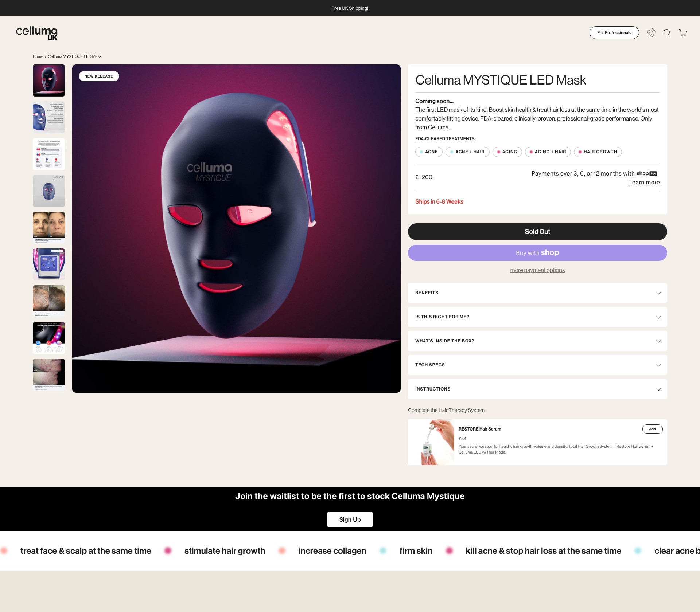Click 'treat face & scalp at the same time' text
The height and width of the screenshot is (612, 700).
click(86, 551)
